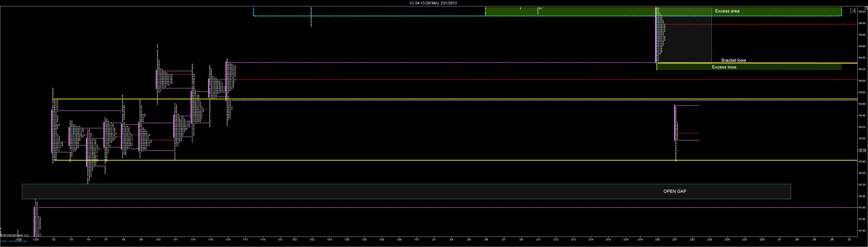Click the 1/16 date on time axis
Image resolution: width=868 pixels, height=247 pixels.
click(x=228, y=240)
